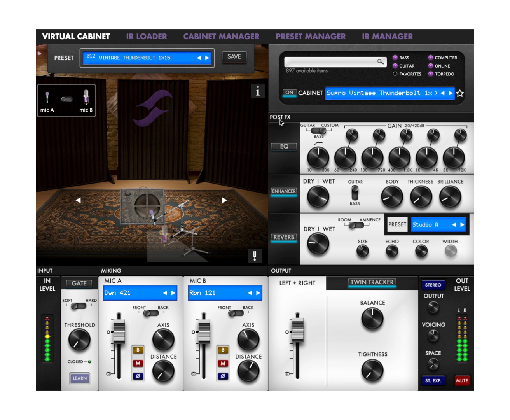Click the star to favorite the current cabinet

[461, 93]
